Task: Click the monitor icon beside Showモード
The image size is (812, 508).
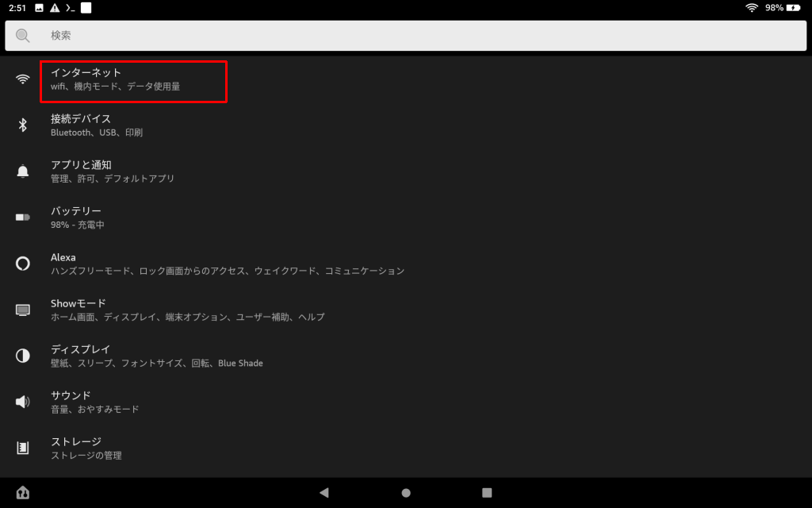Action: (x=22, y=310)
